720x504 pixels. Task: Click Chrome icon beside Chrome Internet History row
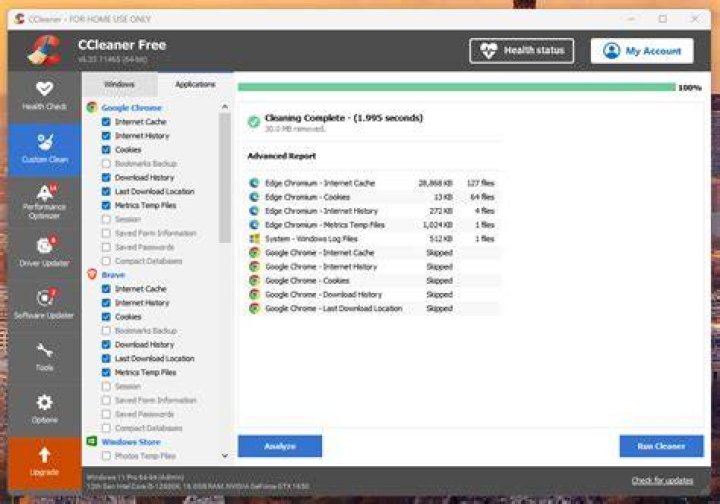pos(254,267)
